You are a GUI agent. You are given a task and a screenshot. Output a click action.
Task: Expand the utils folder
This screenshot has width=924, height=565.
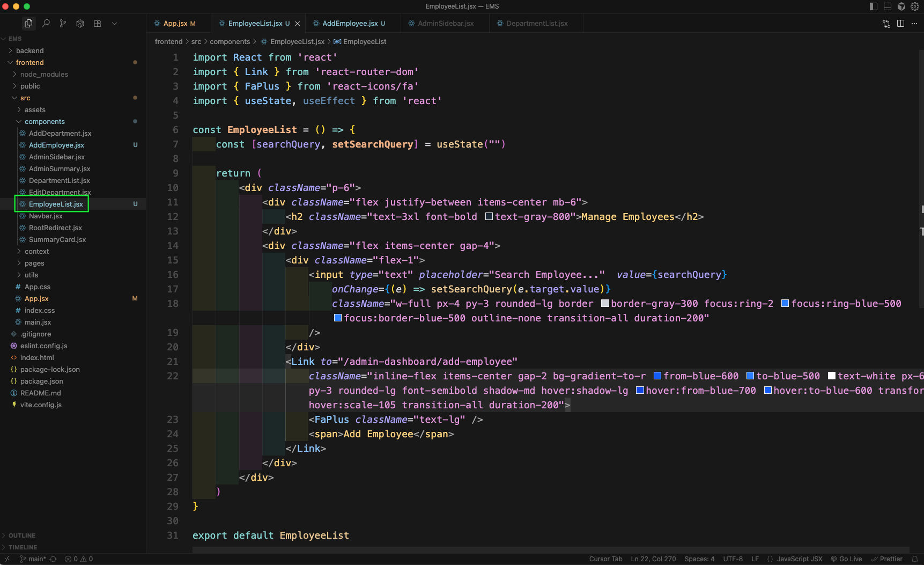tap(73, 275)
